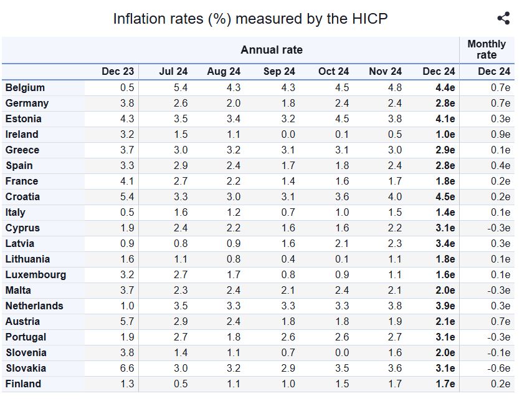Click Slovakia's monthly rate -0.6e
The width and height of the screenshot is (532, 401).
click(x=499, y=369)
